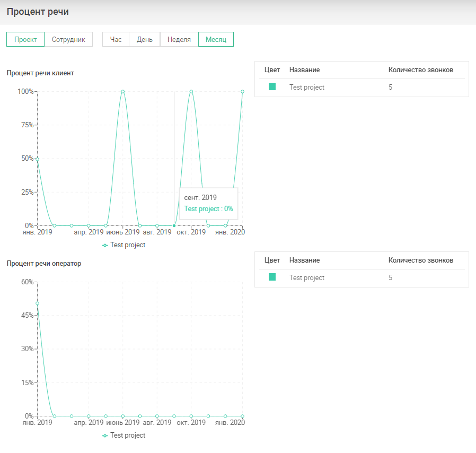This screenshot has width=476, height=453.
Task: Switch grouping to Сотрудник
Action: [68, 39]
